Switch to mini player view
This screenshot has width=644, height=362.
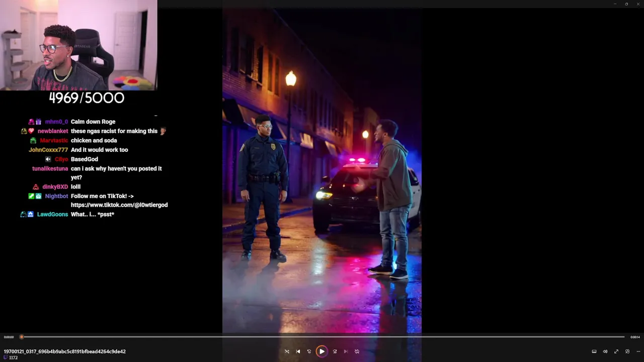pos(627,351)
